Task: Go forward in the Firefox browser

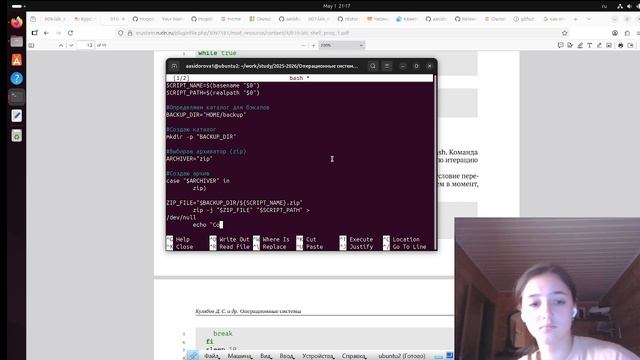Action: [x=58, y=33]
